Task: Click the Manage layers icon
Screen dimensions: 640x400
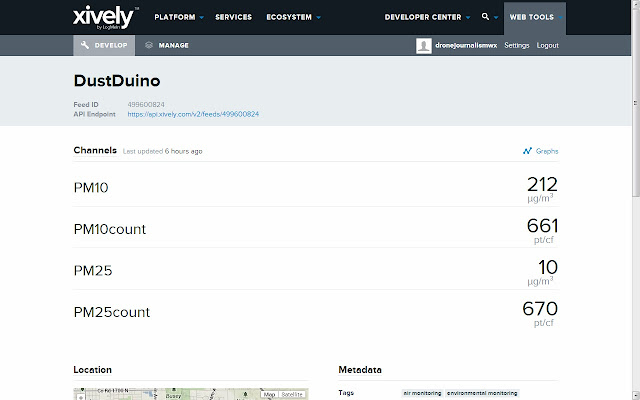Action: click(149, 45)
